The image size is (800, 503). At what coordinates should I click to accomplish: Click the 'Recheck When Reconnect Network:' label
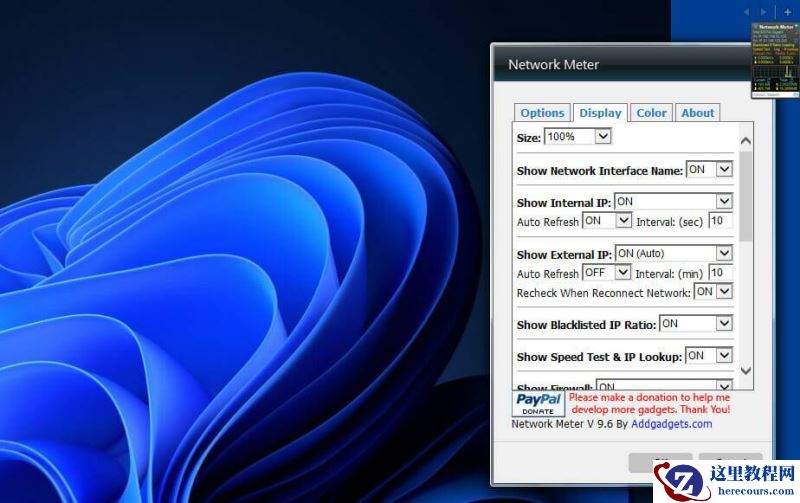pyautogui.click(x=604, y=293)
